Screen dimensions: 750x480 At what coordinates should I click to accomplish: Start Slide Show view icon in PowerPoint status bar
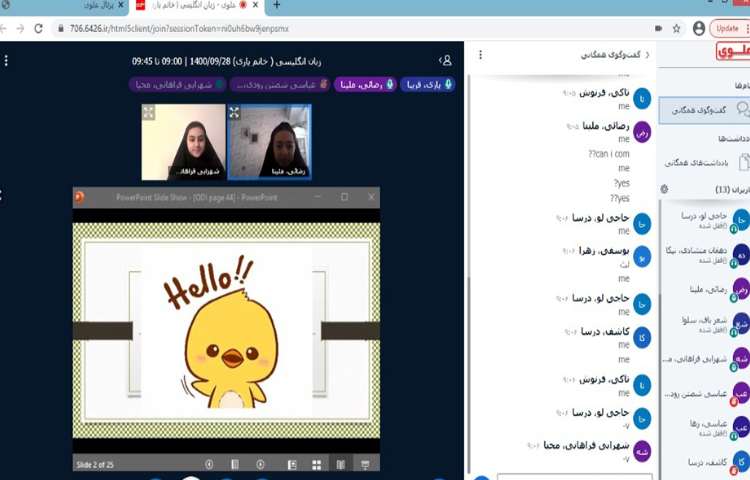[x=365, y=464]
